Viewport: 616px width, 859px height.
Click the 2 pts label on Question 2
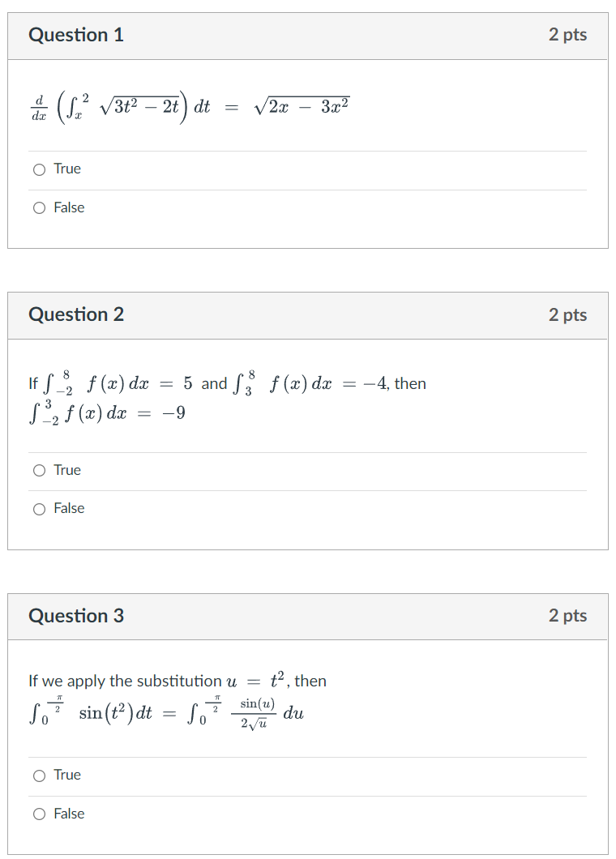569,314
